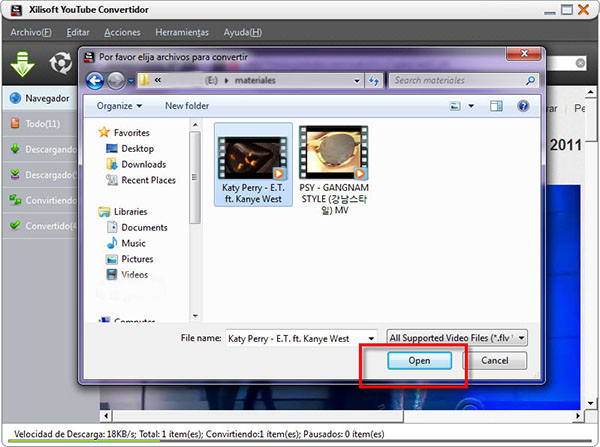Clear the main window search box
Viewport: 600px width, 447px height.
(x=580, y=63)
